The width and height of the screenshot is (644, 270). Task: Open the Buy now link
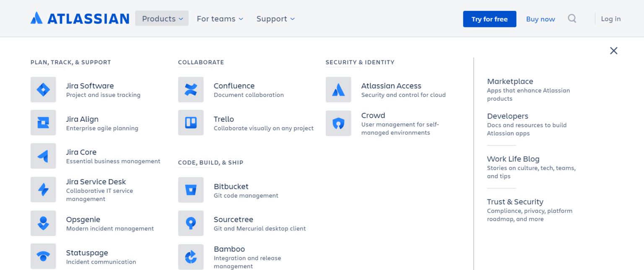[x=540, y=19]
